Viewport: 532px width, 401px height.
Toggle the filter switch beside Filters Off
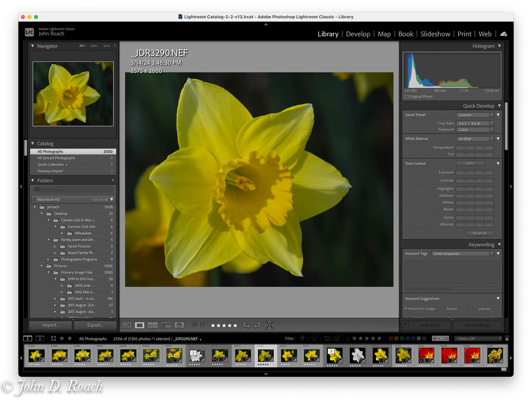click(507, 338)
